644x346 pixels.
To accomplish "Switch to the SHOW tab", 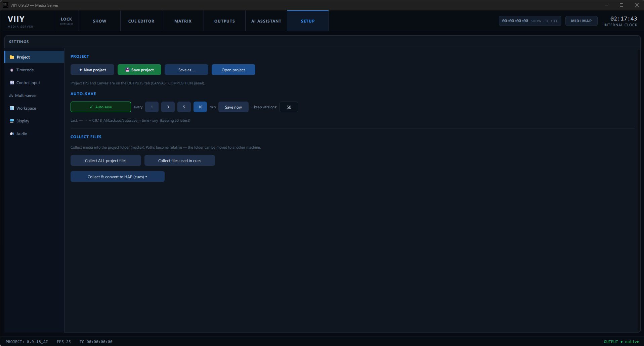I will point(99,21).
